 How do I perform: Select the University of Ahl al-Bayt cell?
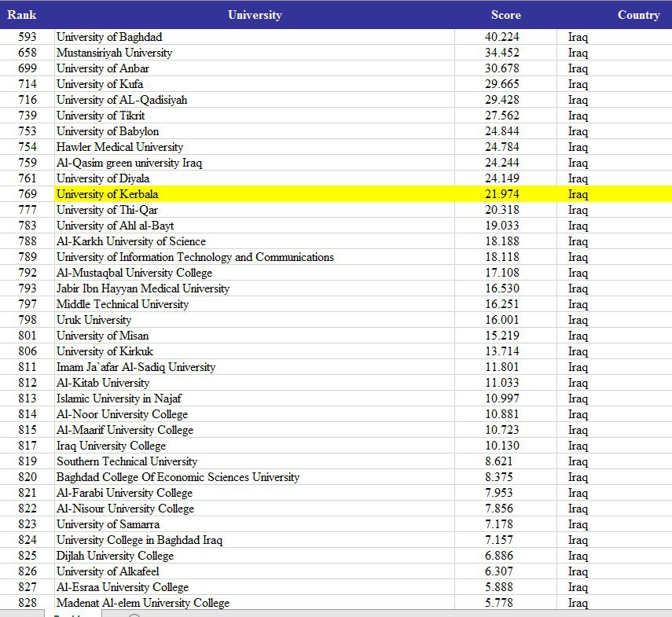[255, 226]
